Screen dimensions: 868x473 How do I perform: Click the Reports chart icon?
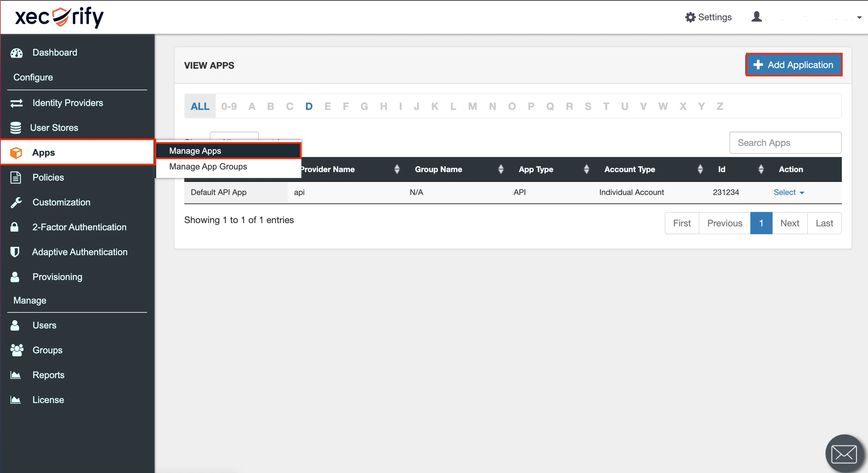pos(15,375)
